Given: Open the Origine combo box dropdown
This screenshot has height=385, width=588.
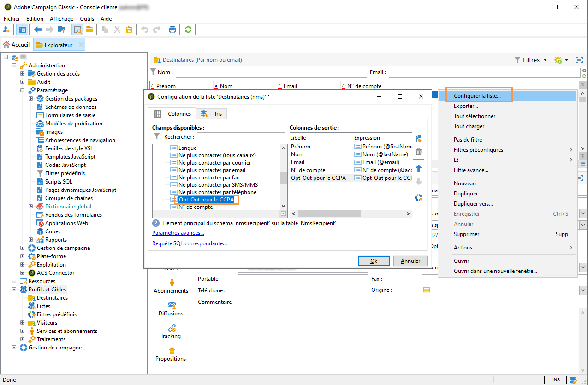Looking at the screenshot, I should pos(583,290).
